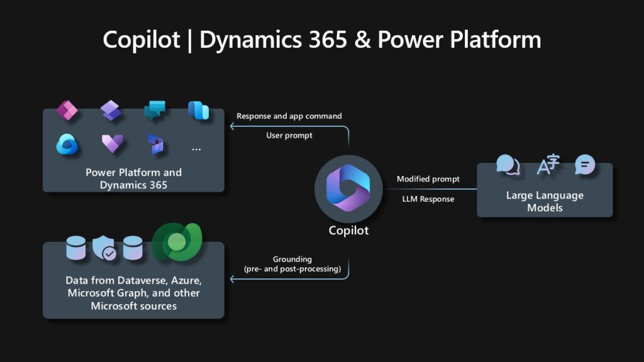Expand the ellipsis in the Power Platform box
The width and height of the screenshot is (644, 362).
[196, 148]
